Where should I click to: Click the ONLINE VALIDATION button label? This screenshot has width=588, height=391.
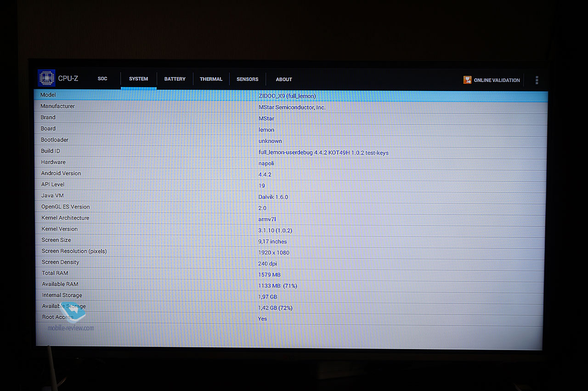(497, 80)
